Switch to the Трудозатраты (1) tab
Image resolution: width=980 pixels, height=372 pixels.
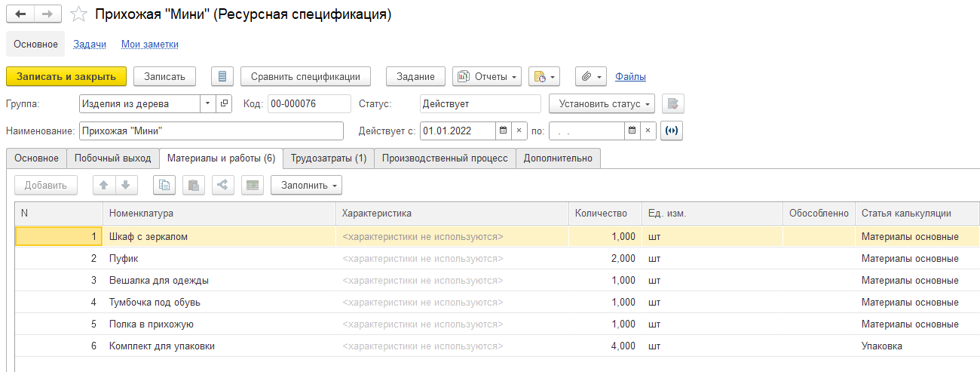pyautogui.click(x=329, y=158)
